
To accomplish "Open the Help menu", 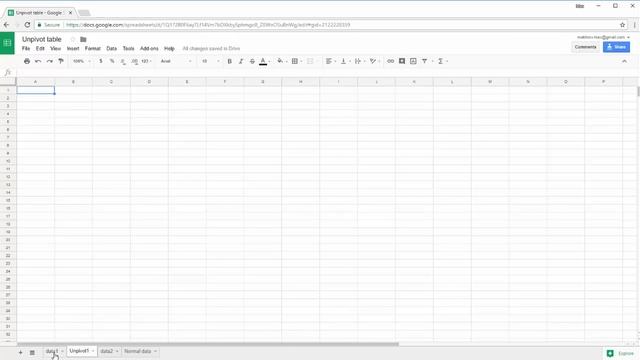I will 169,49.
